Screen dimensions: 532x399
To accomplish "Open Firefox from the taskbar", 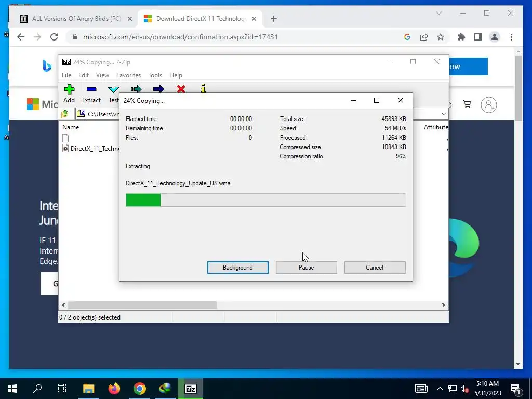I will 114,389.
